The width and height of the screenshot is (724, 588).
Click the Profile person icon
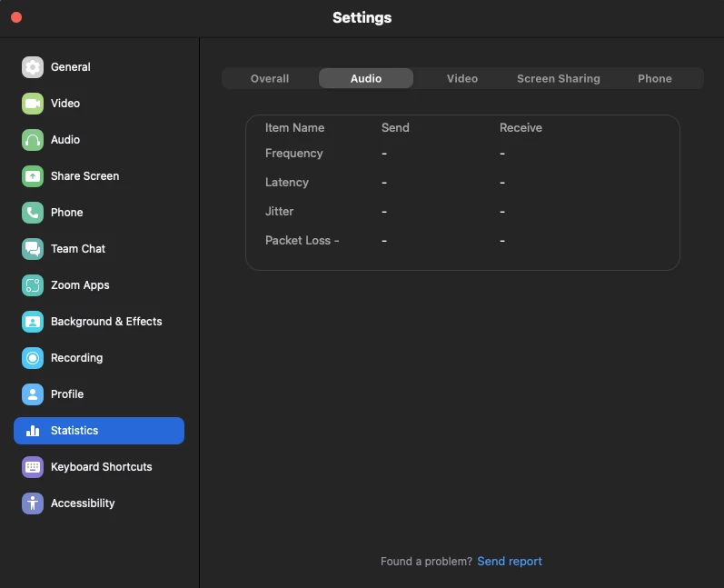point(33,394)
